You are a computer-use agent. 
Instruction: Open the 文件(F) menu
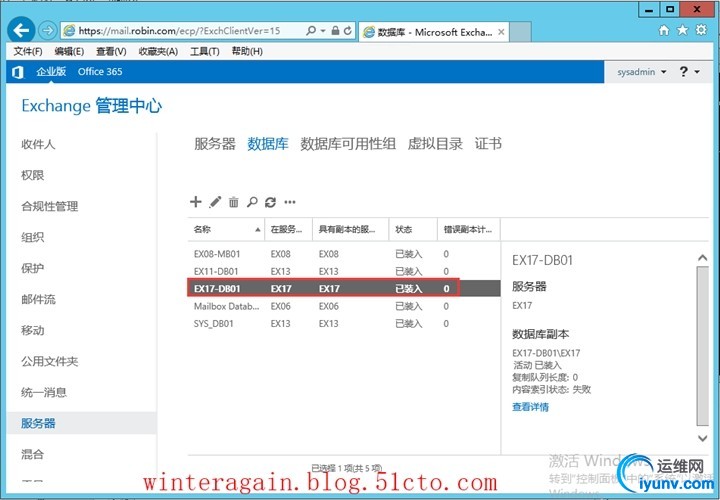click(28, 51)
